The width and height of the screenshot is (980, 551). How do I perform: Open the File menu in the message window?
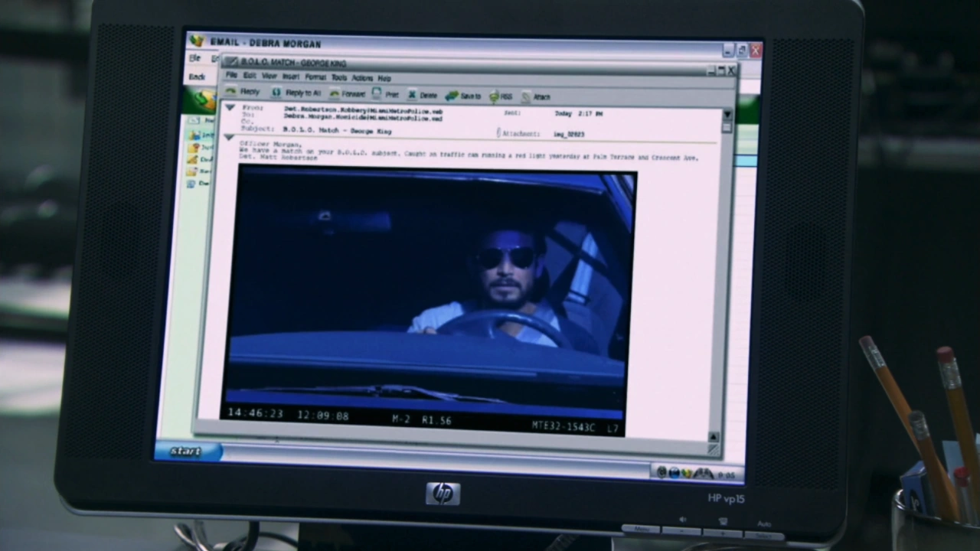pos(231,75)
